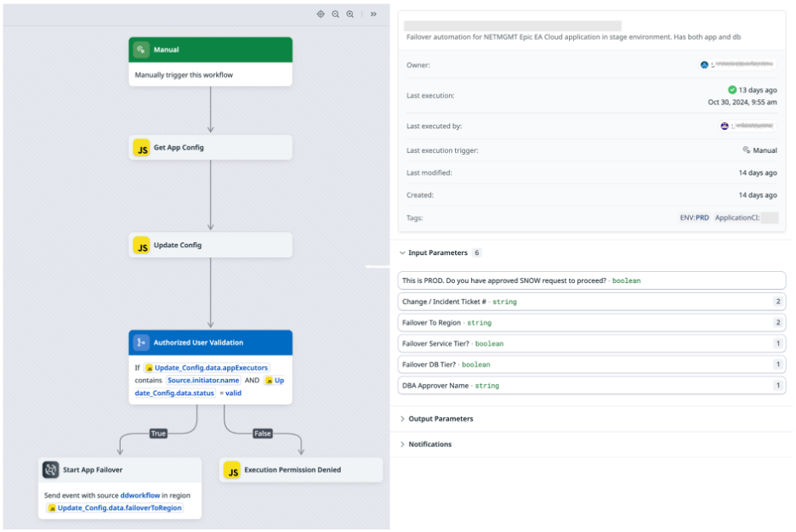Screen dimensions: 796x532
Task: Click the workflow description text
Action: pyautogui.click(x=573, y=37)
